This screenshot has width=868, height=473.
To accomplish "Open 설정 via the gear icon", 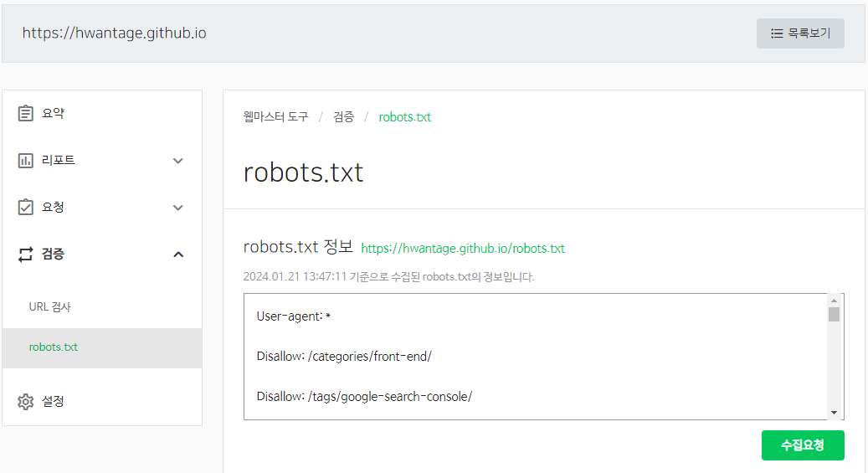I will pos(26,402).
